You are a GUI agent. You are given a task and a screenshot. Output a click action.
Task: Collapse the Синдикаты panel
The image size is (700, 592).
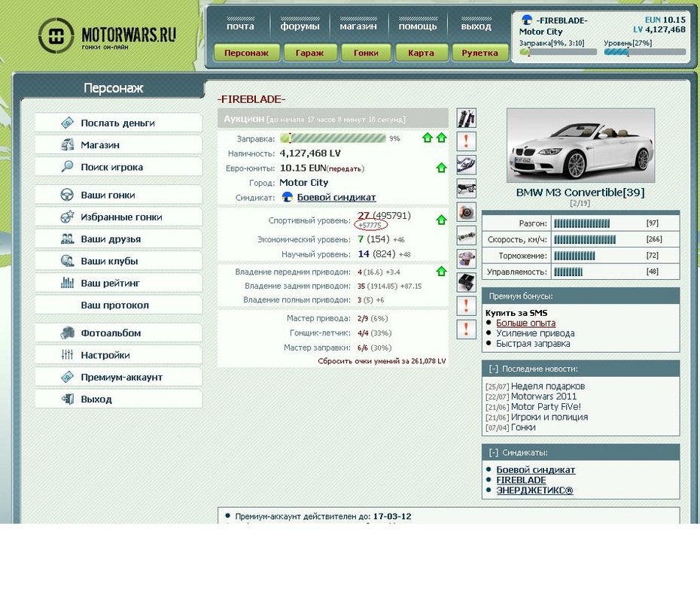[x=493, y=452]
